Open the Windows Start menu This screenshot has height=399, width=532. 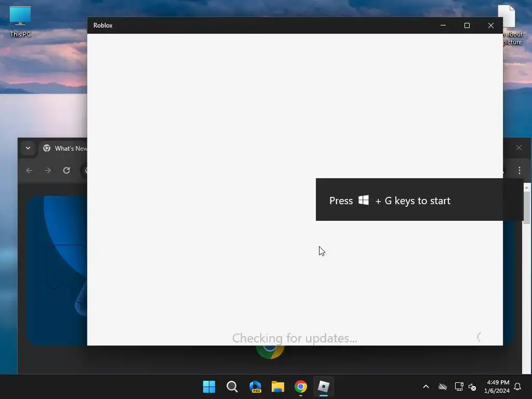[209, 387]
